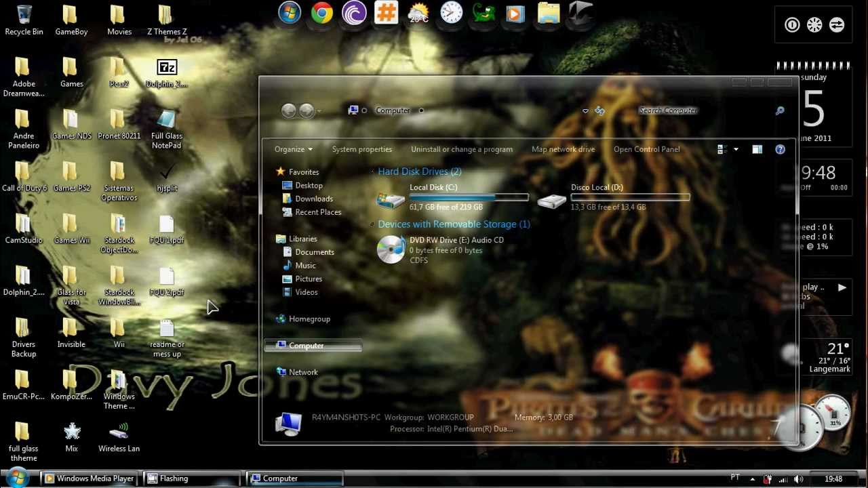Select Disco Local (D:) drive

coord(614,197)
